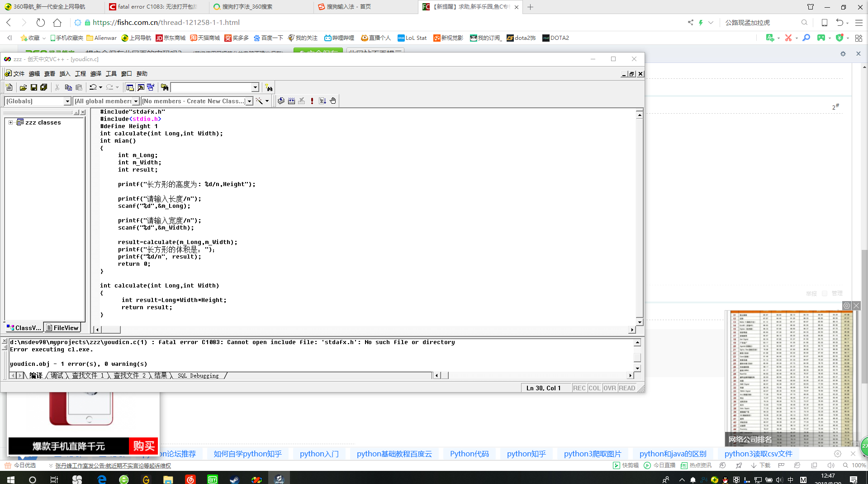
Task: Click the Python代码 suggestion link
Action: coord(469,454)
